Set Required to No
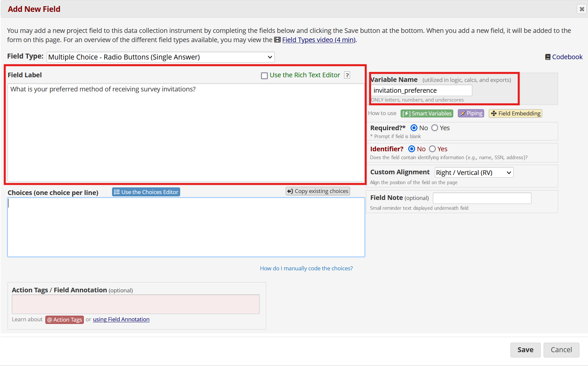 [414, 128]
